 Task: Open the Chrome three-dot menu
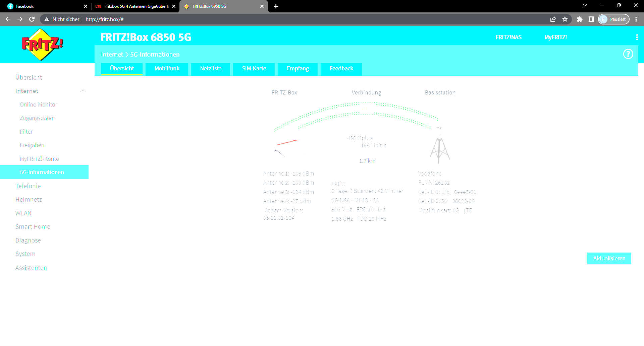pyautogui.click(x=636, y=19)
